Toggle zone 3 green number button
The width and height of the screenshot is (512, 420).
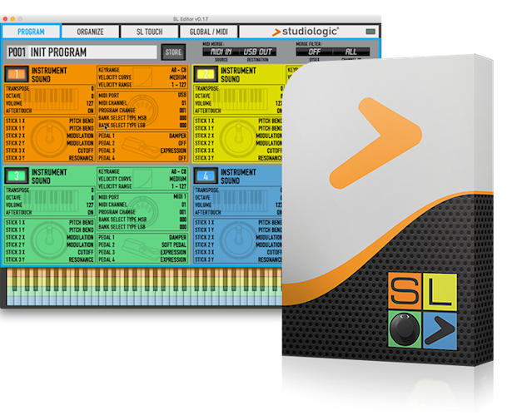16,175
